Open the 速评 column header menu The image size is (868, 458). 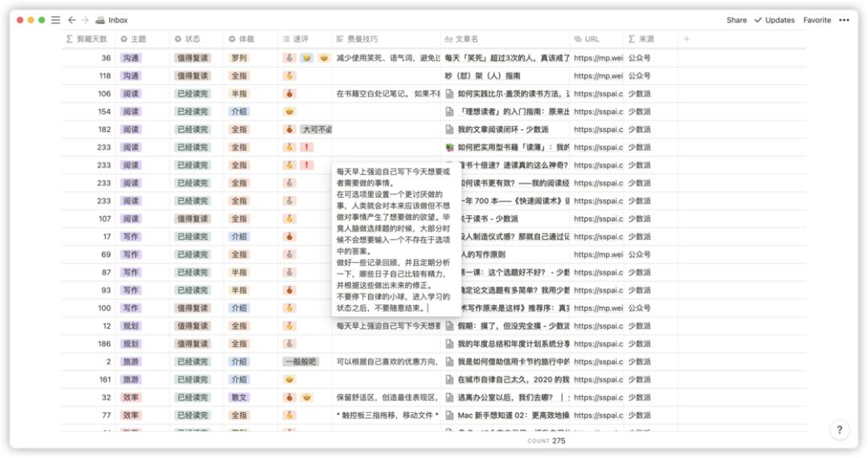tap(305, 39)
